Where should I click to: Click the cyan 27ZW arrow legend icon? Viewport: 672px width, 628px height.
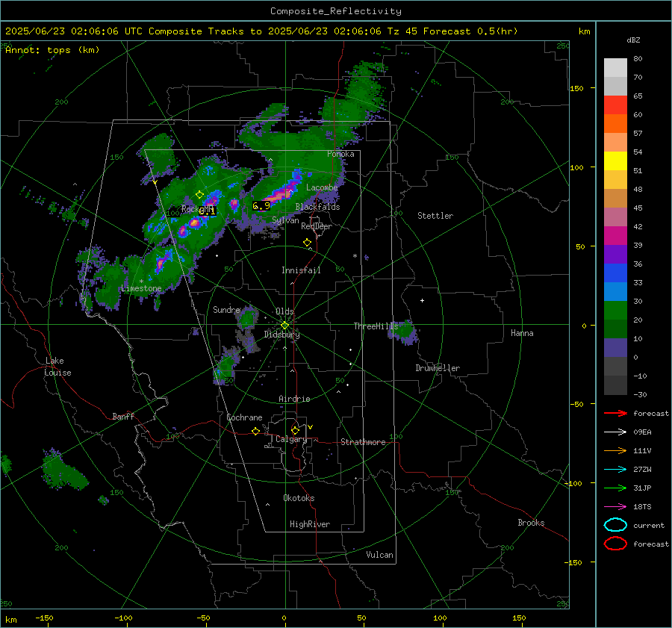click(615, 470)
